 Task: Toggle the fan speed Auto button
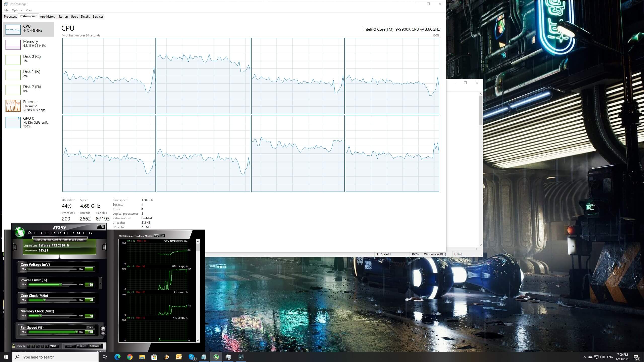coord(91,327)
